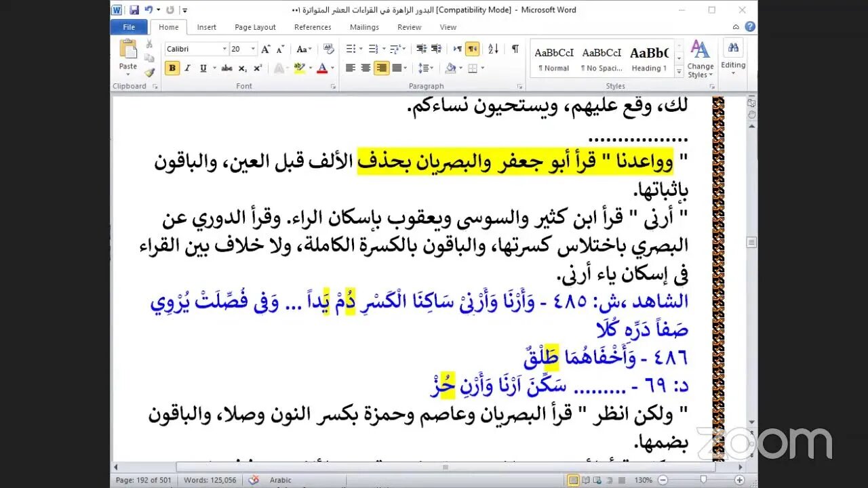
Task: Switch to Full Screen Reading view
Action: (587, 481)
